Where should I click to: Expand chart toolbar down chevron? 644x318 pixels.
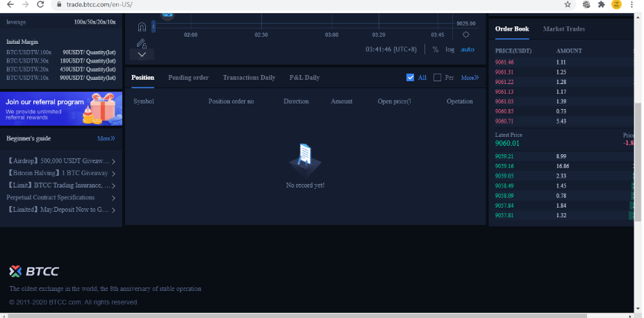[142, 54]
